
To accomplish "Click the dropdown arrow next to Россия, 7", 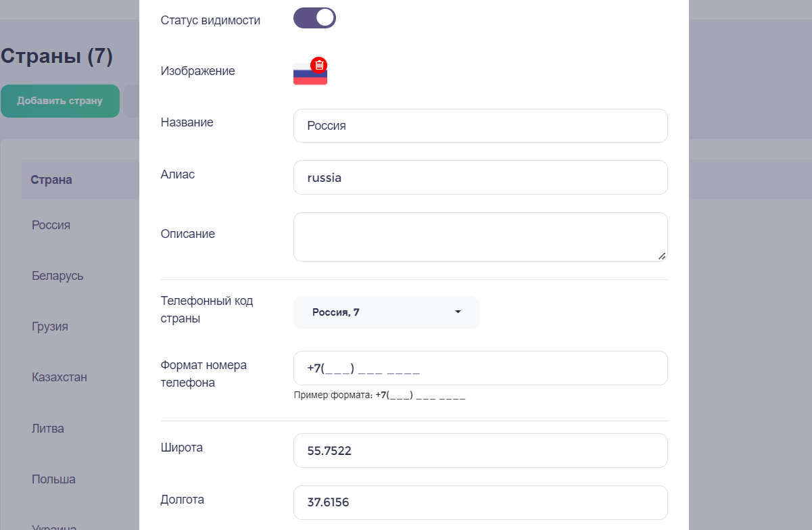I will 458,312.
